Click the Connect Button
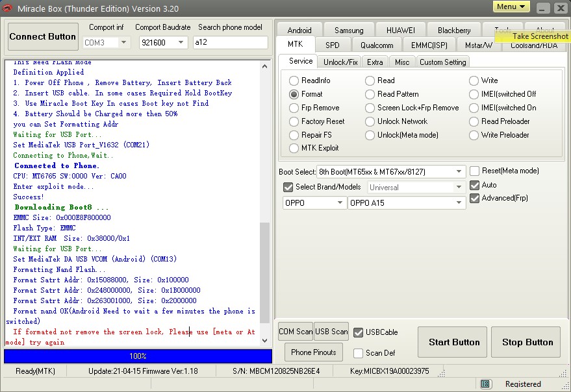The width and height of the screenshot is (571, 392). click(x=43, y=36)
